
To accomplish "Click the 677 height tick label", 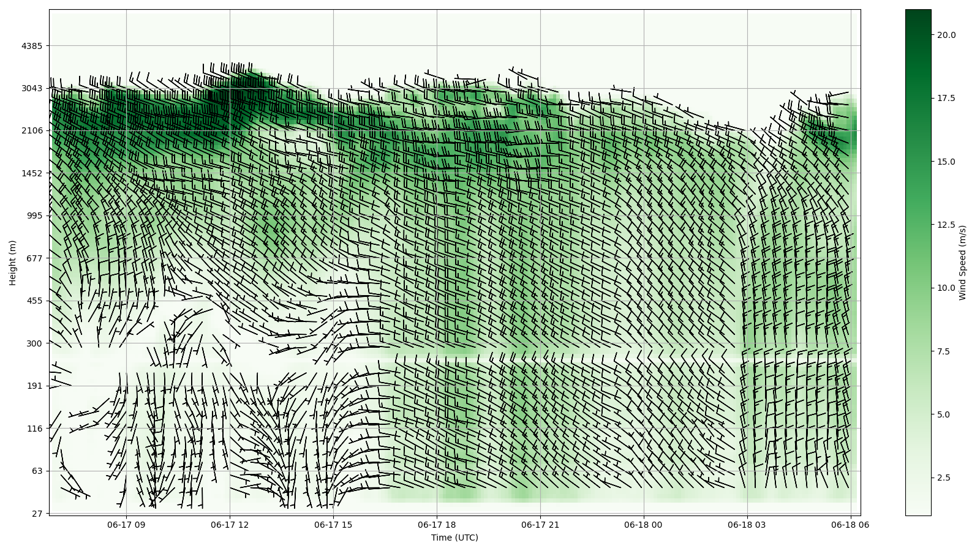I will pos(34,258).
